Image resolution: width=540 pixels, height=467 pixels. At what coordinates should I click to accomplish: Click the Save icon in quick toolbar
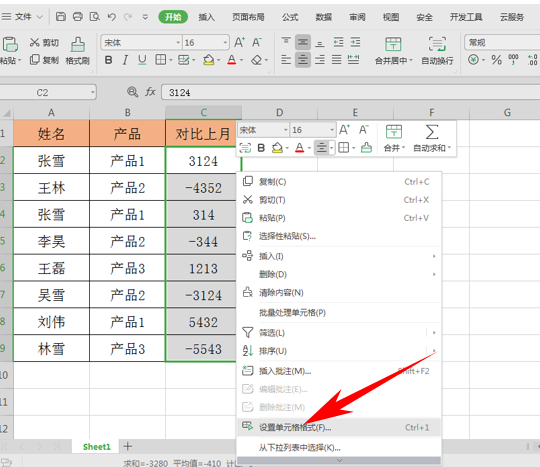61,17
